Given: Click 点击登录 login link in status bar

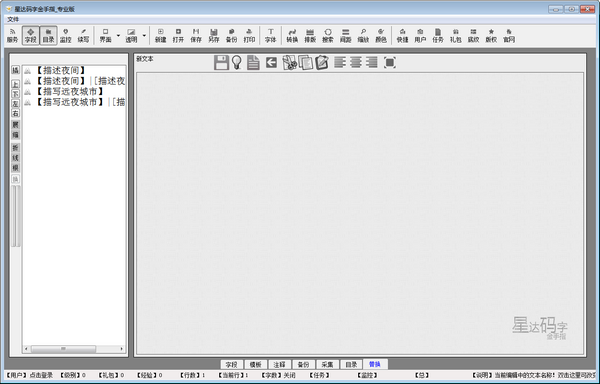Looking at the screenshot, I should pos(41,375).
